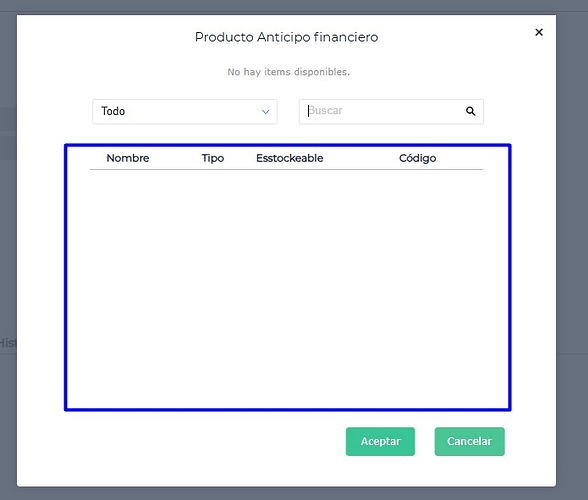Dismiss the dialog using Cancelar
Screen dimensions: 588x500
click(x=470, y=441)
